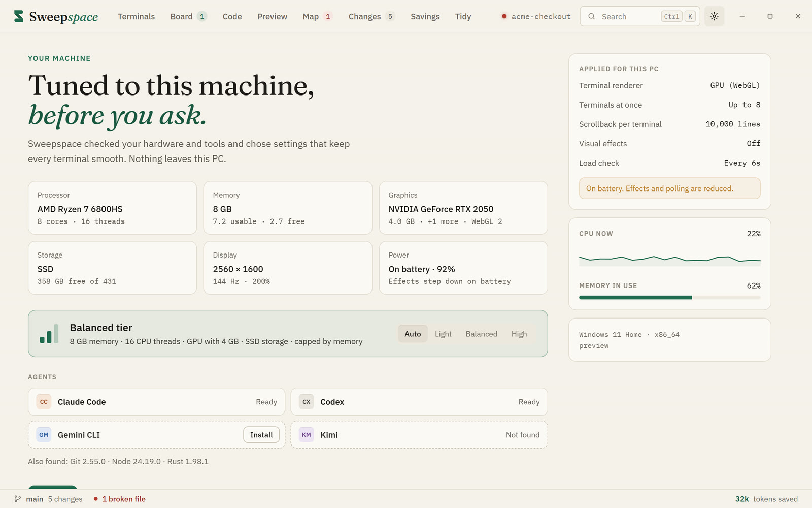
Task: Toggle the light/dark theme sun icon
Action: point(714,16)
